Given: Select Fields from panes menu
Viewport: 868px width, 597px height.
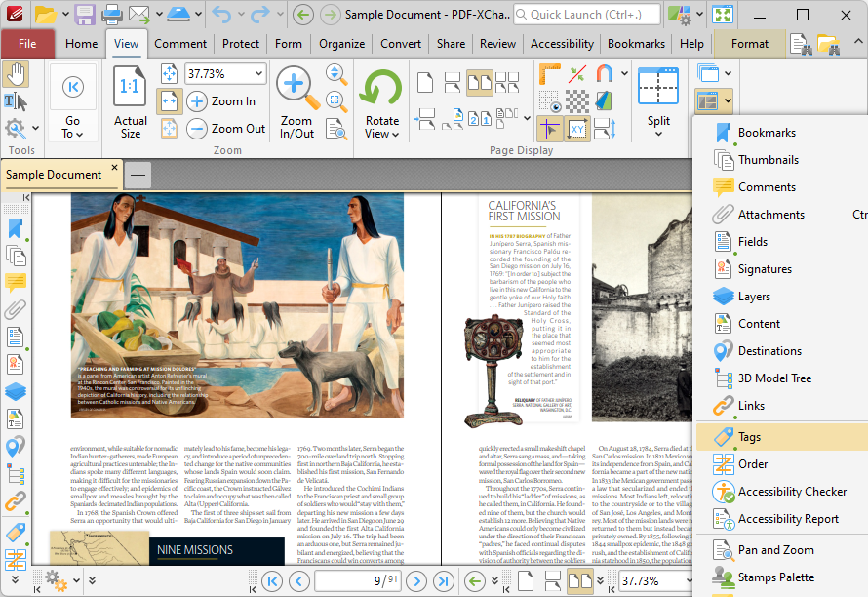Looking at the screenshot, I should coord(753,242).
